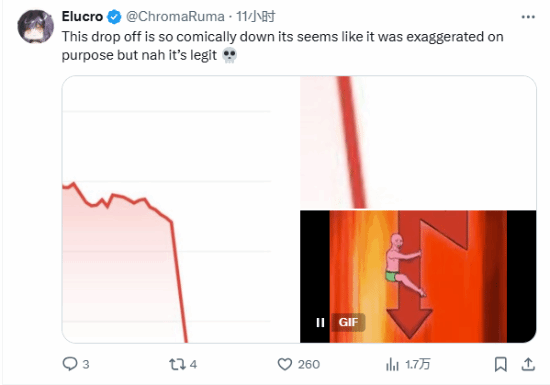
Task: Click the Elucro display name
Action: 82,16
